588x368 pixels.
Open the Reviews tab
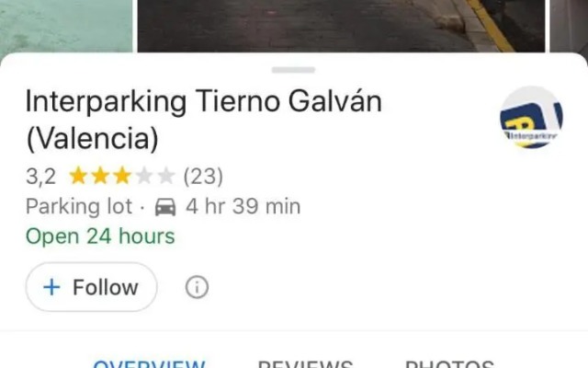(305, 363)
